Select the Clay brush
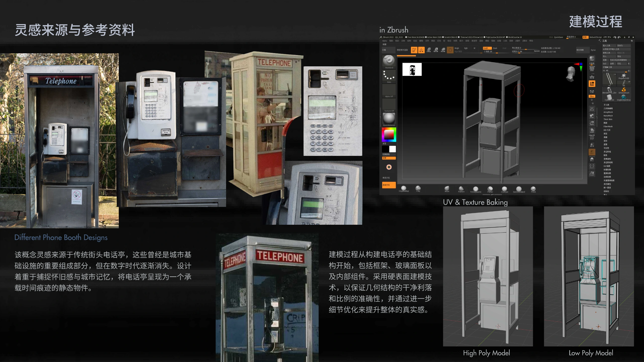Image resolution: width=644 pixels, height=362 pixels. pyautogui.click(x=418, y=189)
